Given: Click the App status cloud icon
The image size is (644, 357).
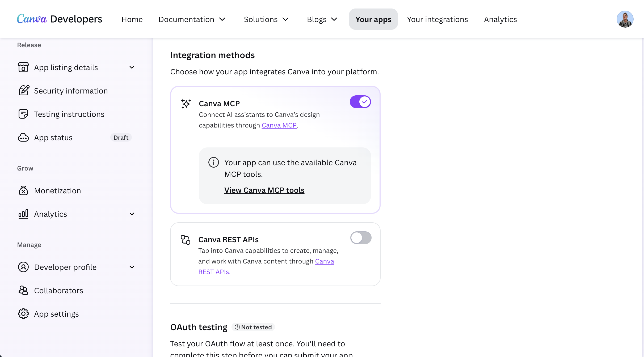Looking at the screenshot, I should coord(23,137).
